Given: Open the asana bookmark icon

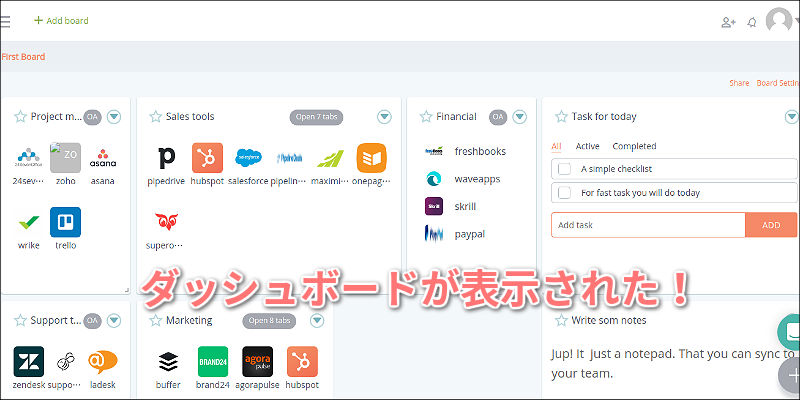Looking at the screenshot, I should [103, 158].
